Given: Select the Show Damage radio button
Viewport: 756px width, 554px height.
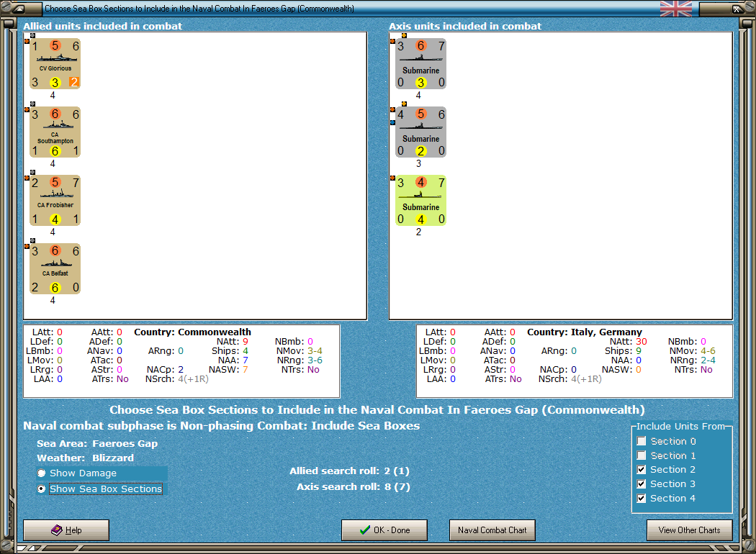Looking at the screenshot, I should [x=42, y=473].
